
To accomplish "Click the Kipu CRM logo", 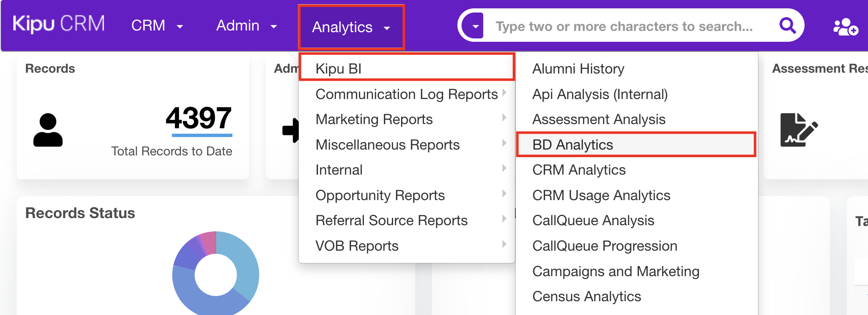I will [59, 24].
